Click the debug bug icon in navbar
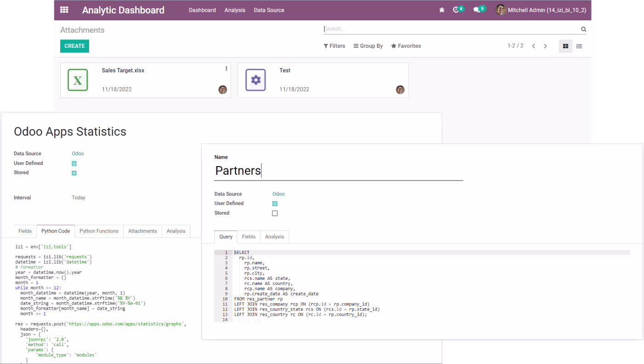The width and height of the screenshot is (644, 364). coord(442,10)
